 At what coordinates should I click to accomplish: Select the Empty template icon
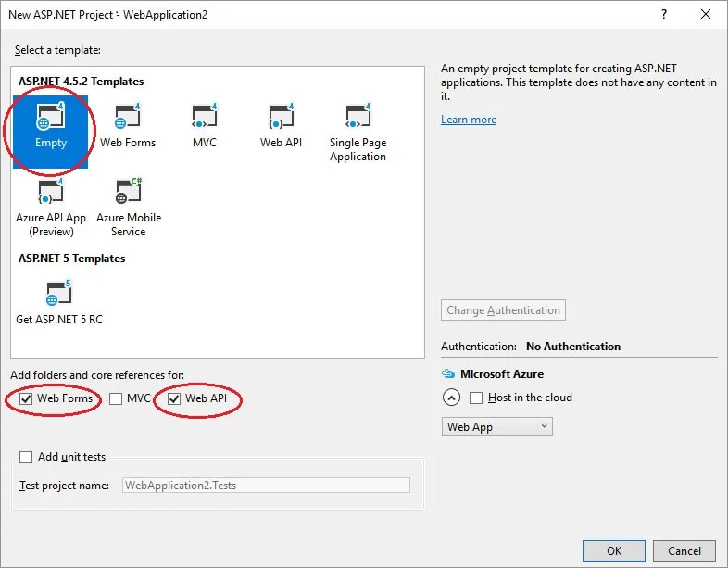pyautogui.click(x=50, y=116)
